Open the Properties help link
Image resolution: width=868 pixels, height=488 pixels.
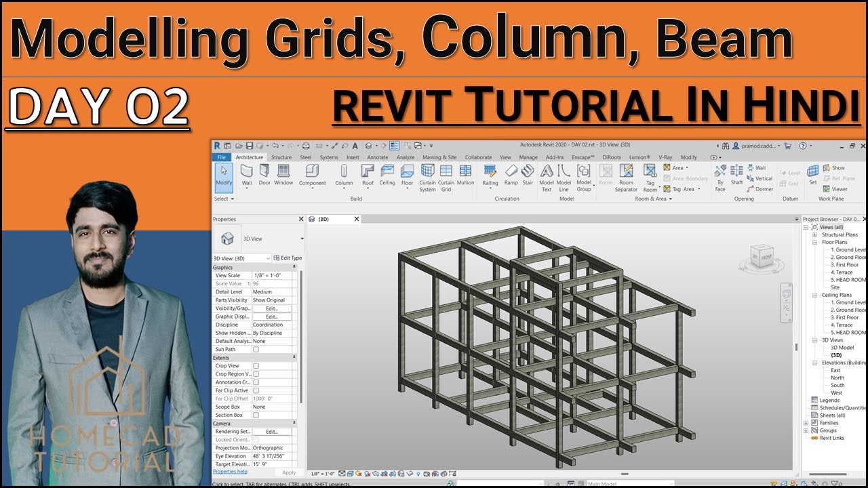230,472
